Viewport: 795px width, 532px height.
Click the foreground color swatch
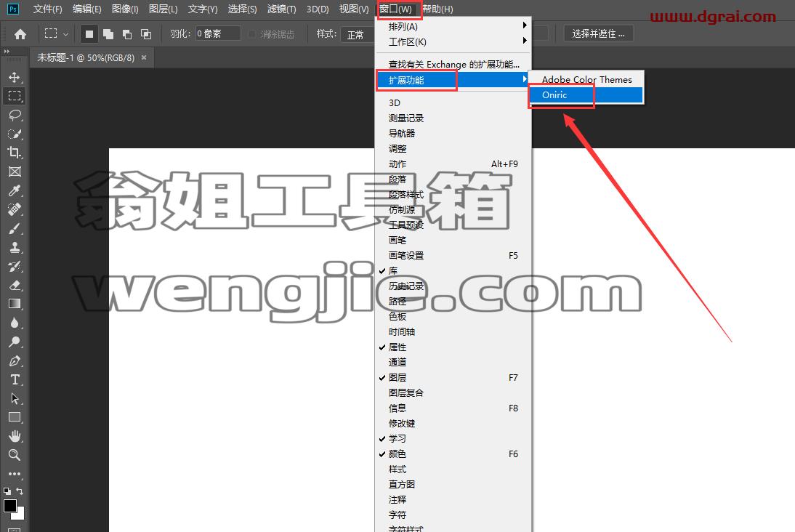(10, 506)
